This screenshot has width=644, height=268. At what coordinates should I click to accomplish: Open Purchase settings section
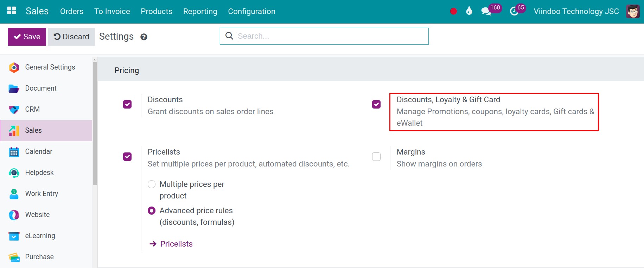[x=46, y=257]
